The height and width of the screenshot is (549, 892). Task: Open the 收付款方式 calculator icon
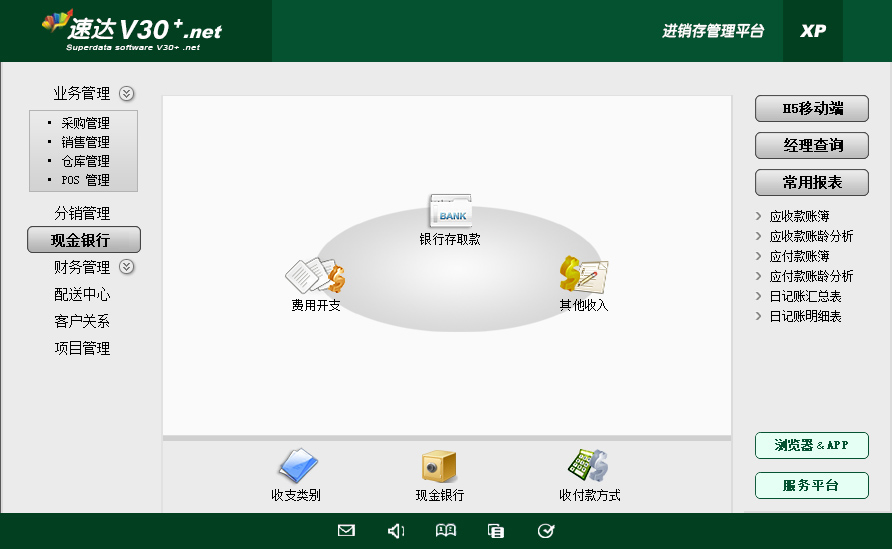(589, 466)
